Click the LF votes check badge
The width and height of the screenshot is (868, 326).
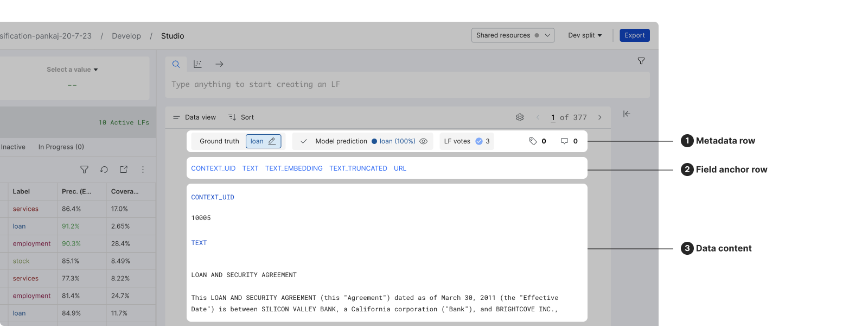coord(479,141)
